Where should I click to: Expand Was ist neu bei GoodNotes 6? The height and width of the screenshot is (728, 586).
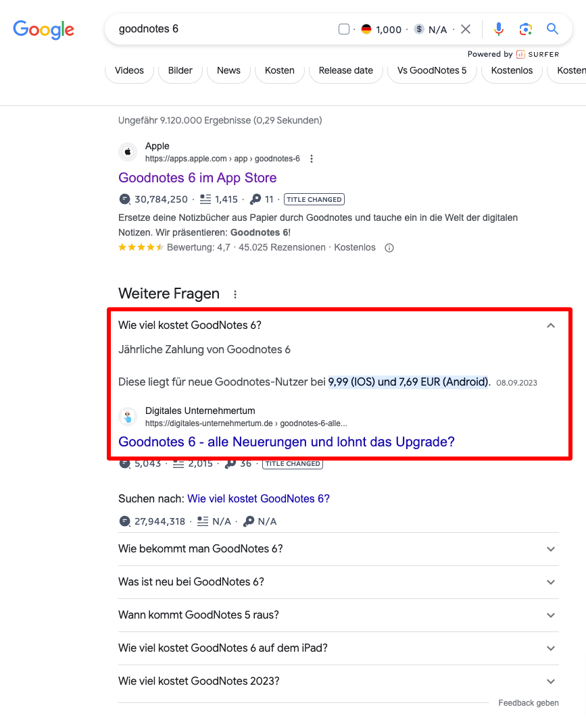[x=339, y=581]
